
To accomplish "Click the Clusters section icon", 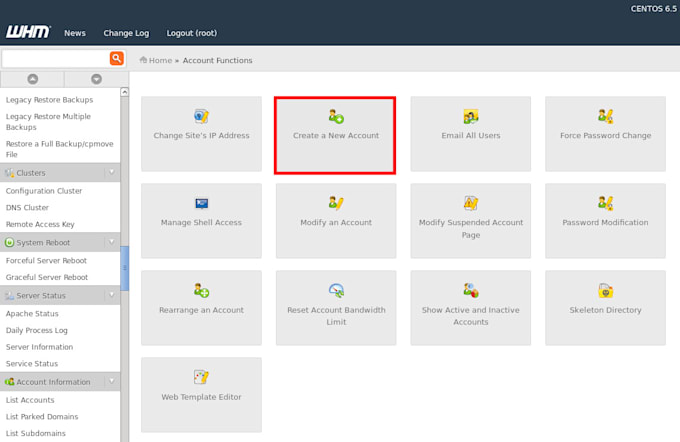I will 10,173.
